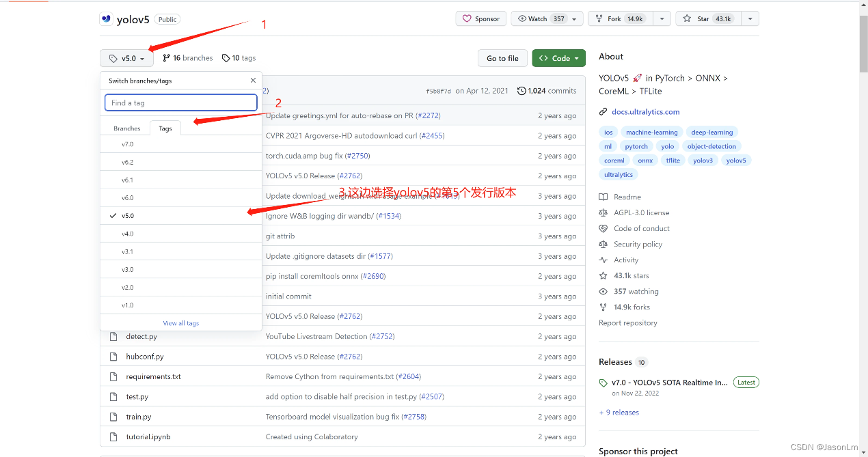
Task: Select tag v6.0 from the list
Action: coord(181,197)
